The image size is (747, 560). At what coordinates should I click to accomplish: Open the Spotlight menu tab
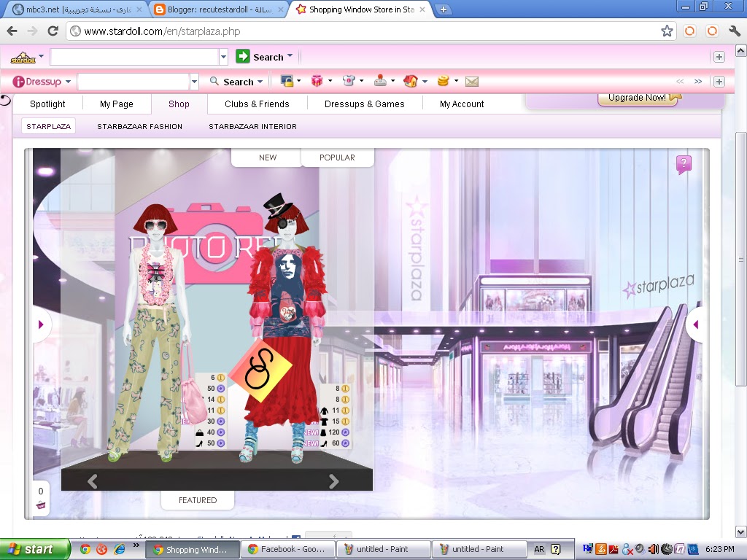[x=47, y=104]
